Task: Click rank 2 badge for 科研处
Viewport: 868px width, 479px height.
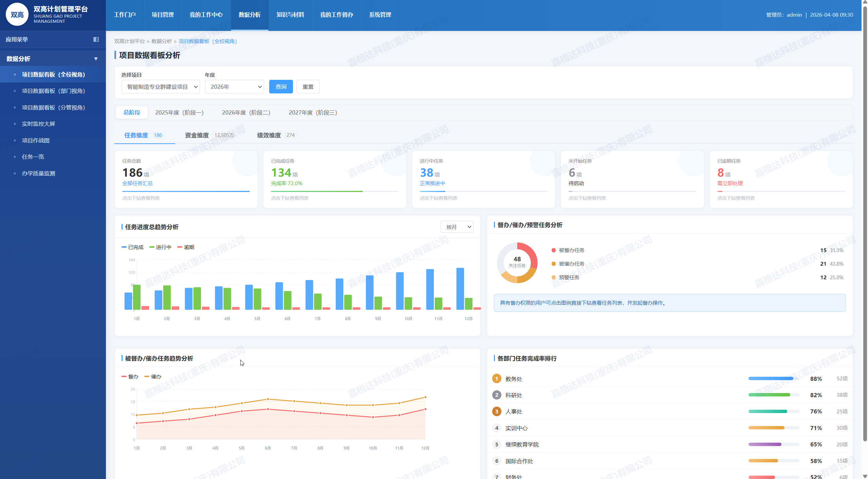Action: pos(497,395)
